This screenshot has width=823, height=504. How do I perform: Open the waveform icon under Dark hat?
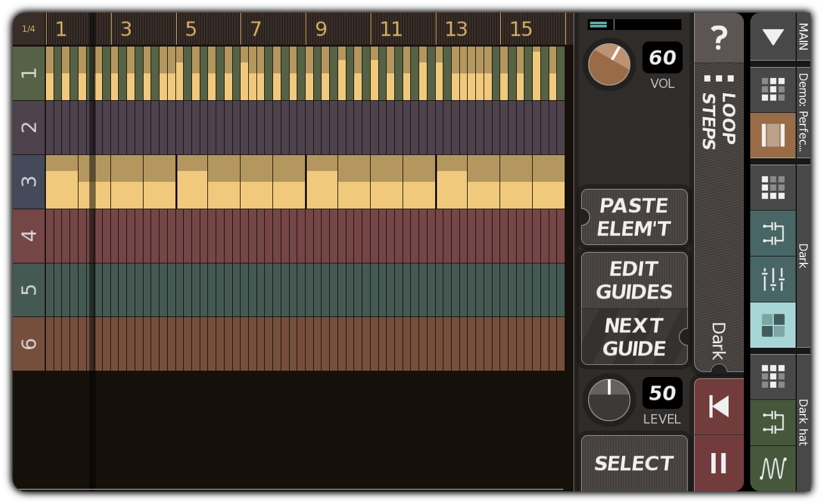[773, 468]
